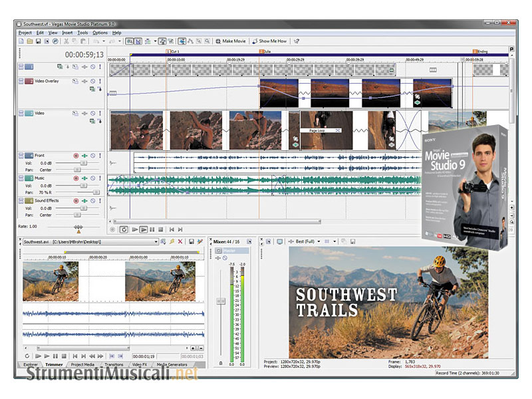The width and height of the screenshot is (532, 399).
Task: Arm the Front track for recording
Action: [76, 156]
